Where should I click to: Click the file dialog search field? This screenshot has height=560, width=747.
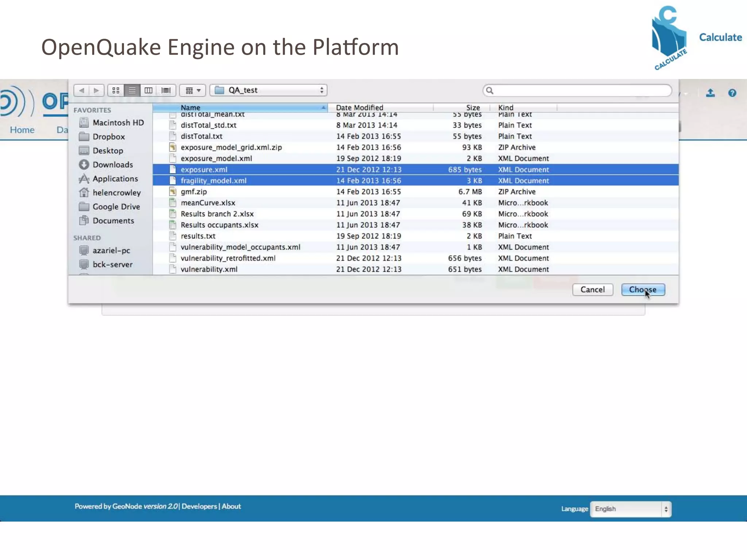pos(577,90)
